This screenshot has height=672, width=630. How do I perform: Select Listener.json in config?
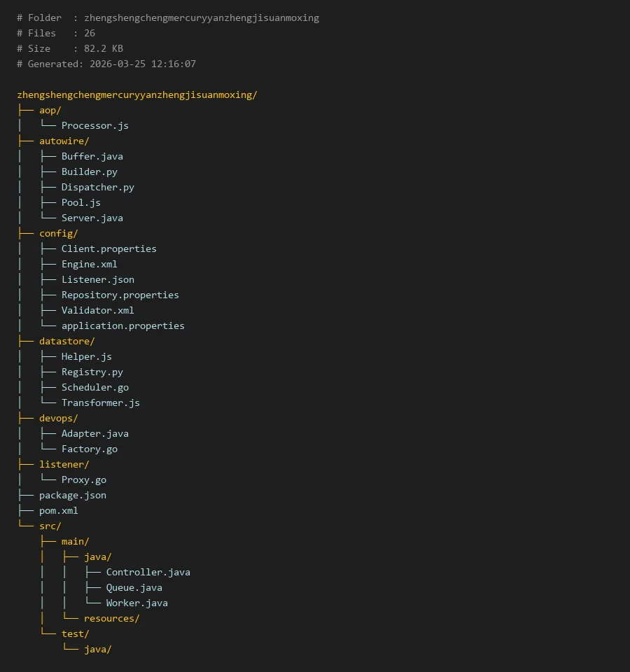(97, 279)
